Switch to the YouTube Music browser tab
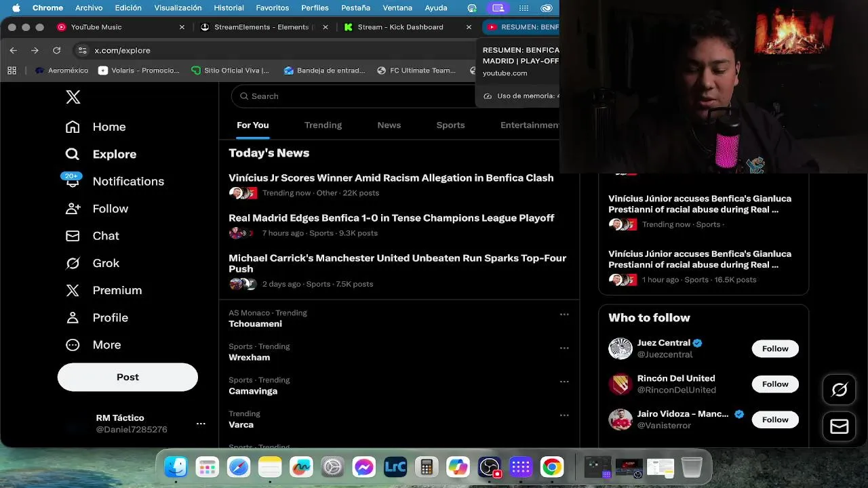The image size is (868, 488). tap(120, 27)
